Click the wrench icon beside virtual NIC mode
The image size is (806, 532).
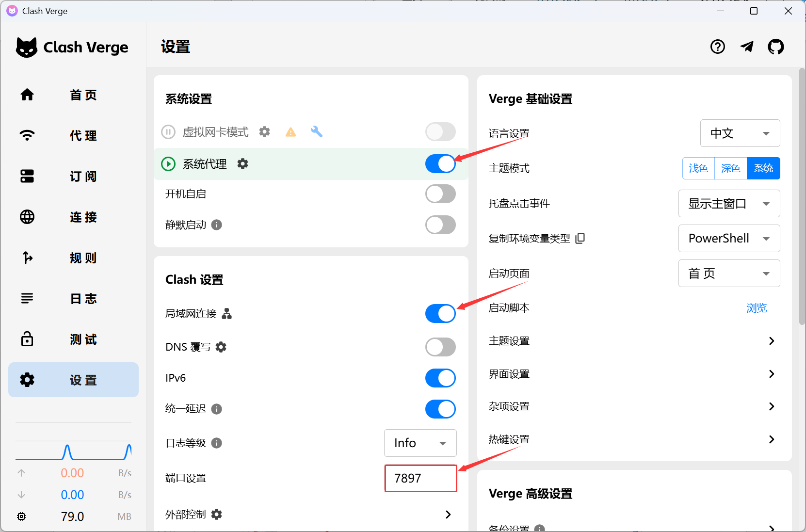click(x=317, y=132)
